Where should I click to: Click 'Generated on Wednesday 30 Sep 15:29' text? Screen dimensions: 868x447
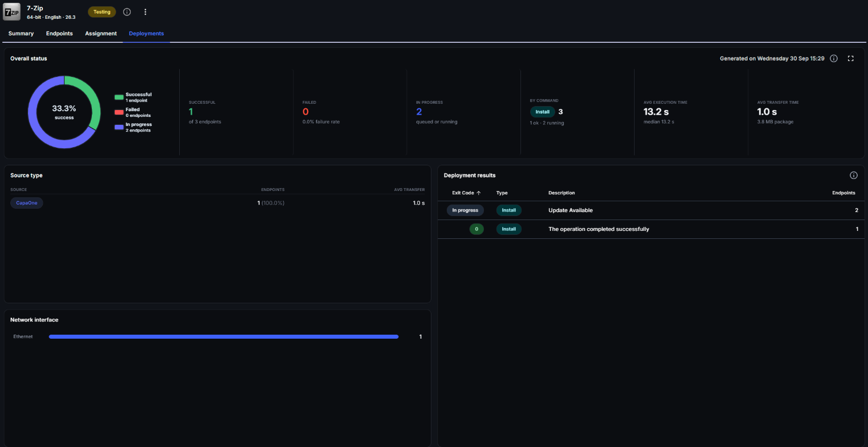tap(772, 59)
